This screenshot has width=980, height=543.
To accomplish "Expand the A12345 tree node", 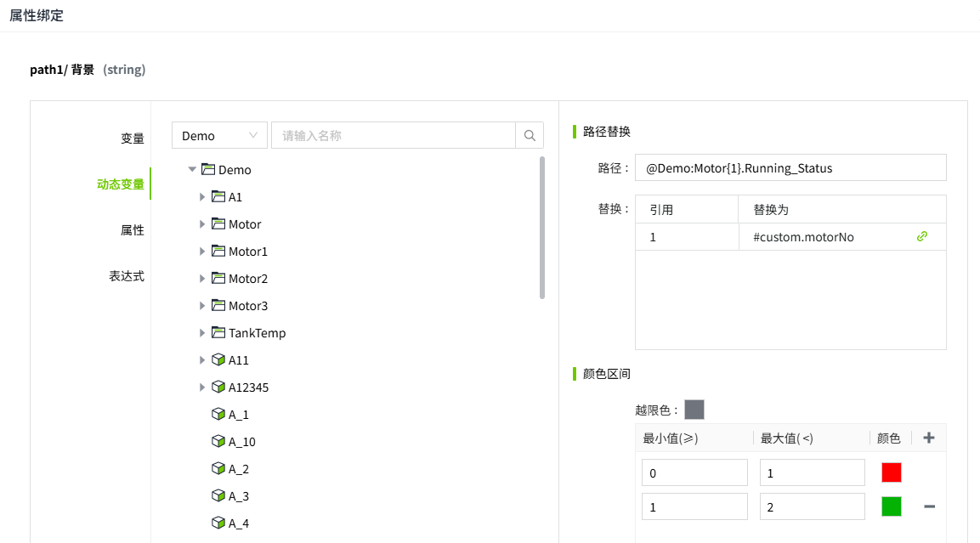I will [202, 387].
